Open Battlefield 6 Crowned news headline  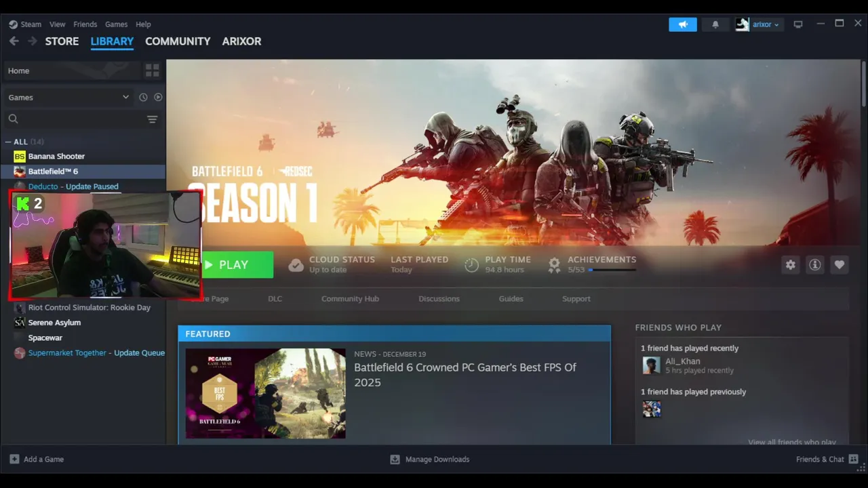click(x=465, y=375)
